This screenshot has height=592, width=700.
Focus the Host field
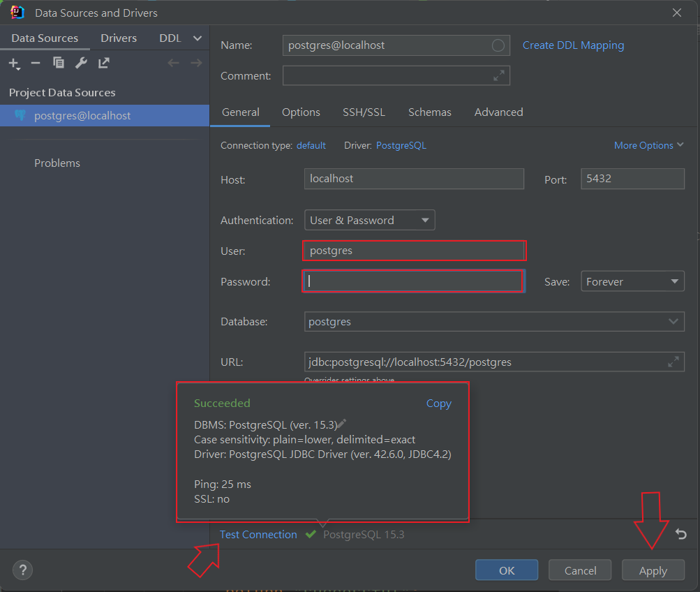[x=414, y=179]
